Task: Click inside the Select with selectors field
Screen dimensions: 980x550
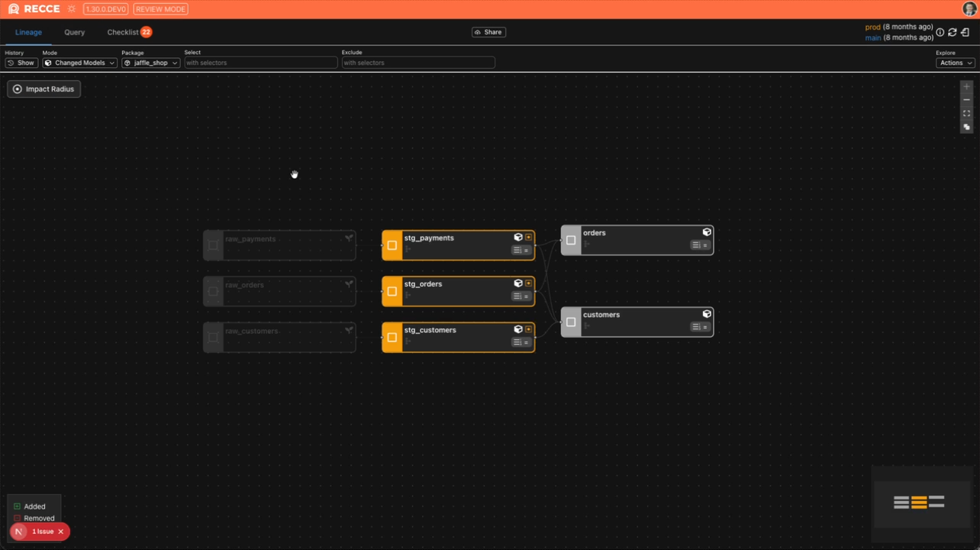Action: (x=260, y=62)
